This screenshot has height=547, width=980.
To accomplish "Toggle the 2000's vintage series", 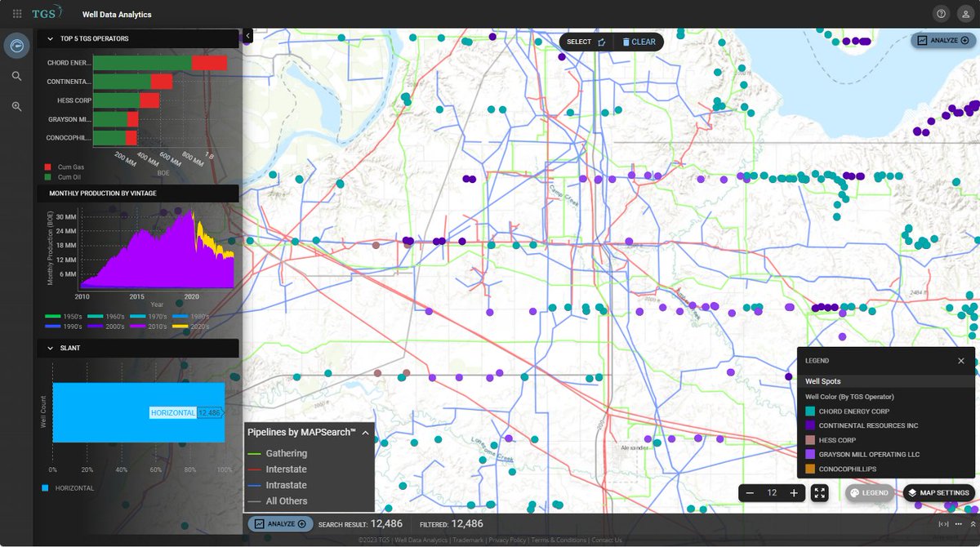I will [105, 326].
